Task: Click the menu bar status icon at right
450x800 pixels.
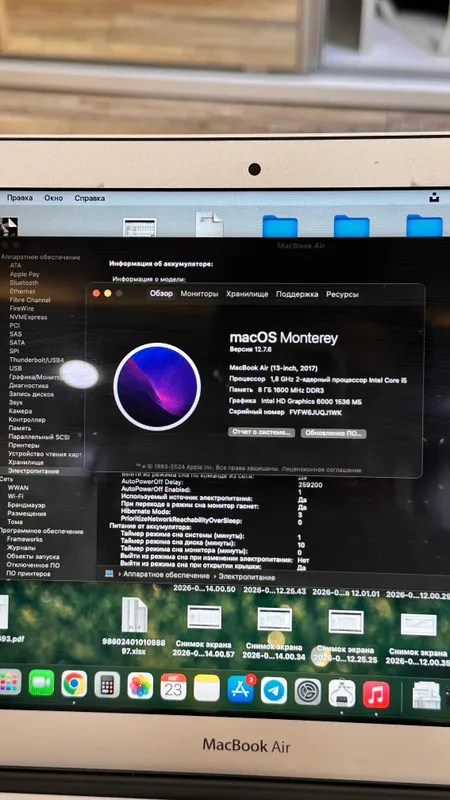Action: coord(434,197)
